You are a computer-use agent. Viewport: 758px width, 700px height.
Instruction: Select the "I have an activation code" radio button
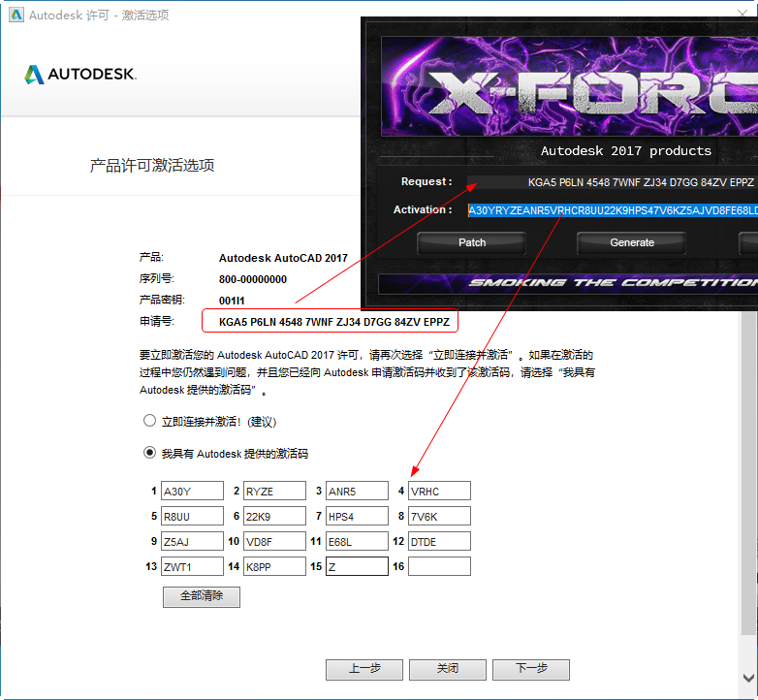tap(149, 453)
